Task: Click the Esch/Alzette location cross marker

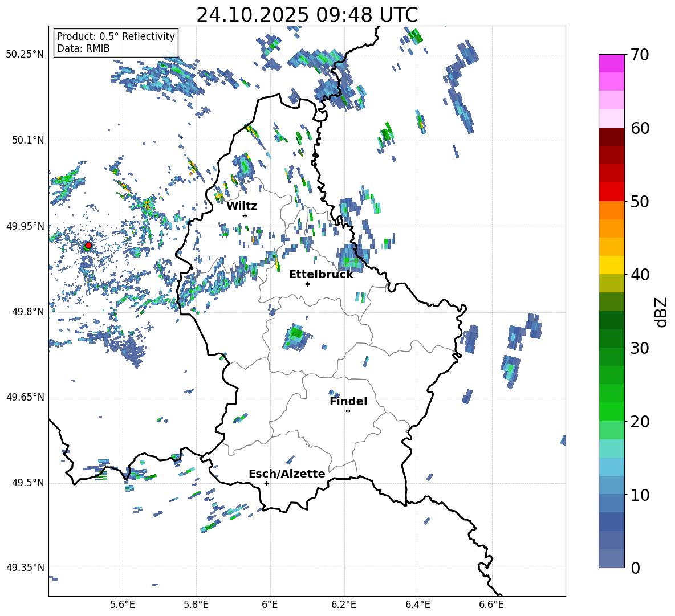Action: click(x=266, y=483)
